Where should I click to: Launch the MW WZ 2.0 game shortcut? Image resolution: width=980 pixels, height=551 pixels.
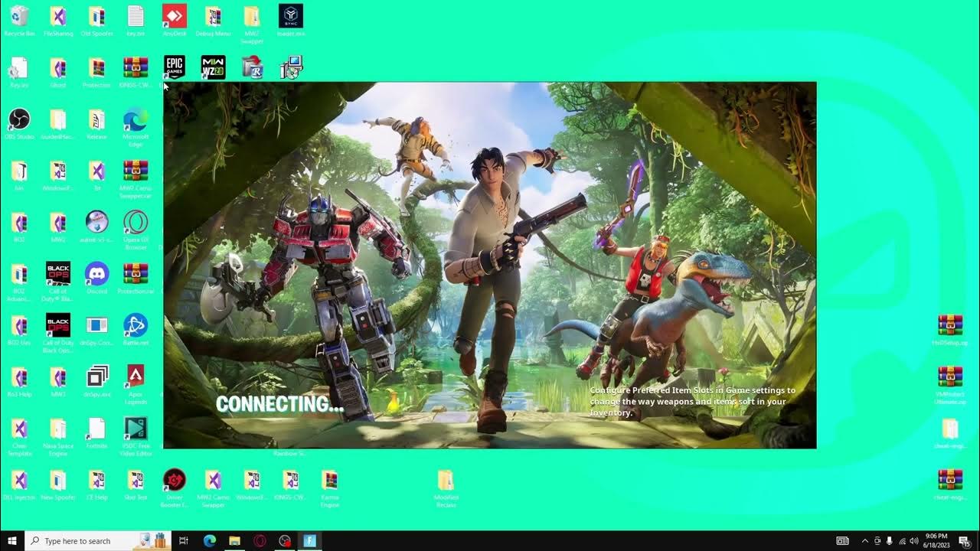(x=213, y=67)
